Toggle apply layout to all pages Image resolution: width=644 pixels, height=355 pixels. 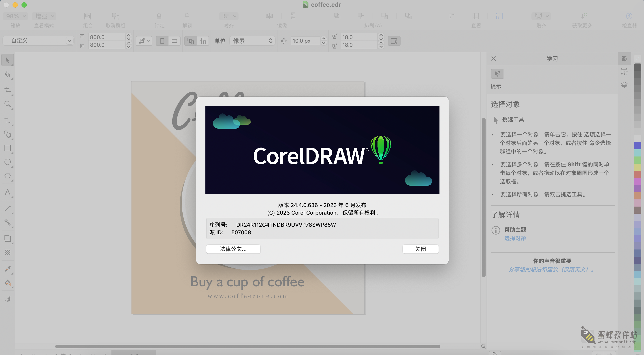[190, 41]
